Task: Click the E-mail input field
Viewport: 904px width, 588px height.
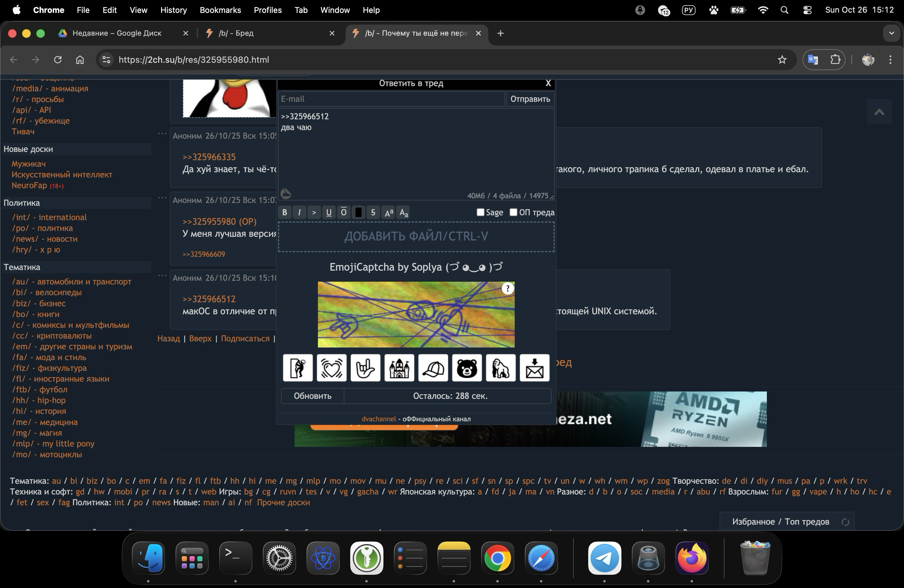Action: tap(391, 99)
